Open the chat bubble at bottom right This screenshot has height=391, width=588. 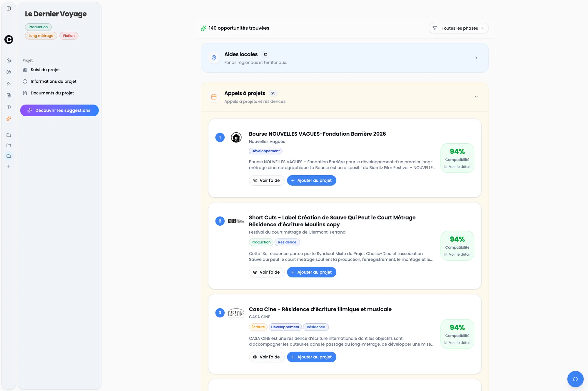pyautogui.click(x=575, y=379)
